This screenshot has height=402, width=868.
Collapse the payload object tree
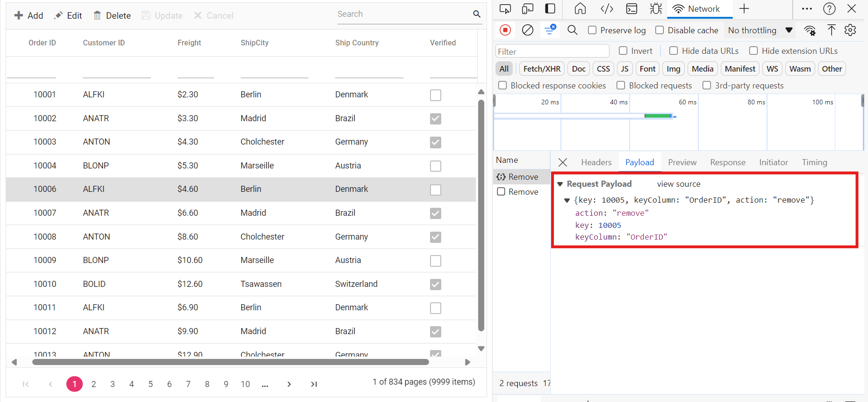point(567,200)
